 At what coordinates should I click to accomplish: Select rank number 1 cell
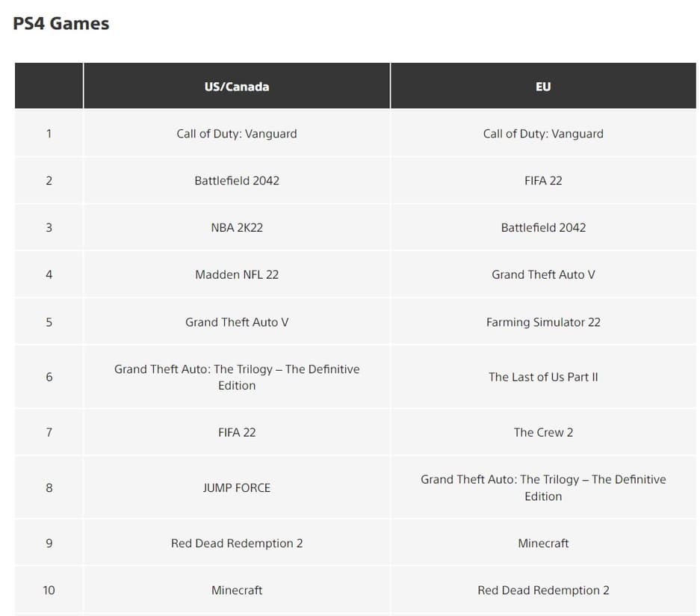[x=49, y=134]
